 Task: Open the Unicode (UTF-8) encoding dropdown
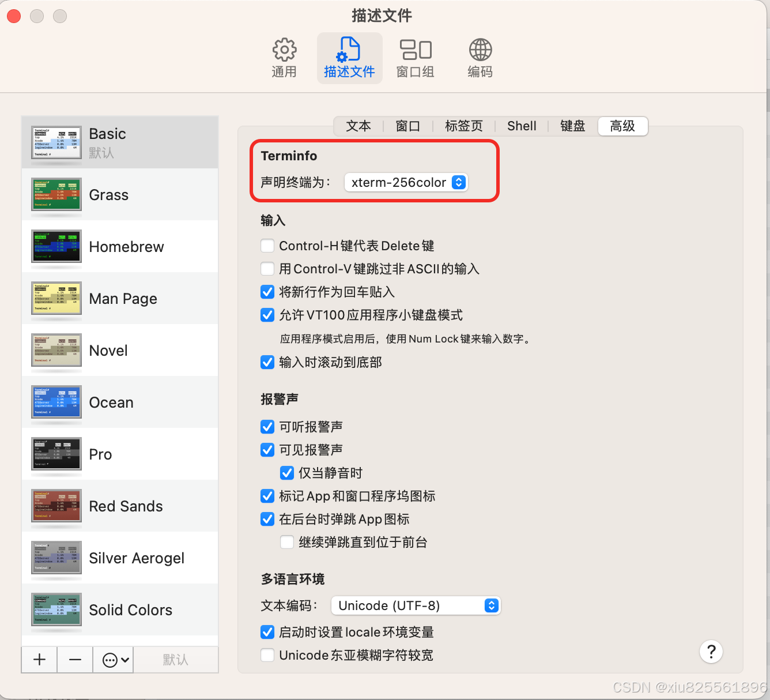[x=416, y=605]
